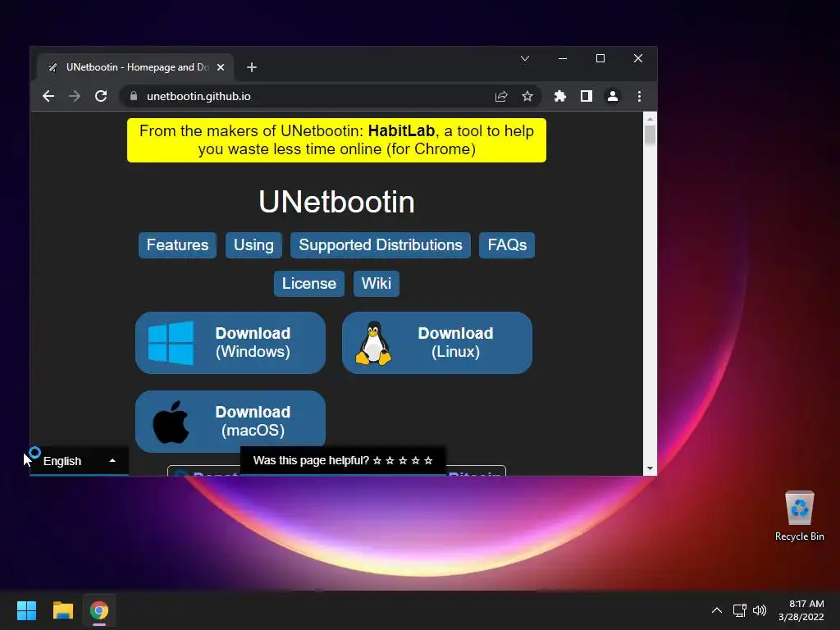Click the scrollbar down arrow
The image size is (840, 630).
pos(650,468)
